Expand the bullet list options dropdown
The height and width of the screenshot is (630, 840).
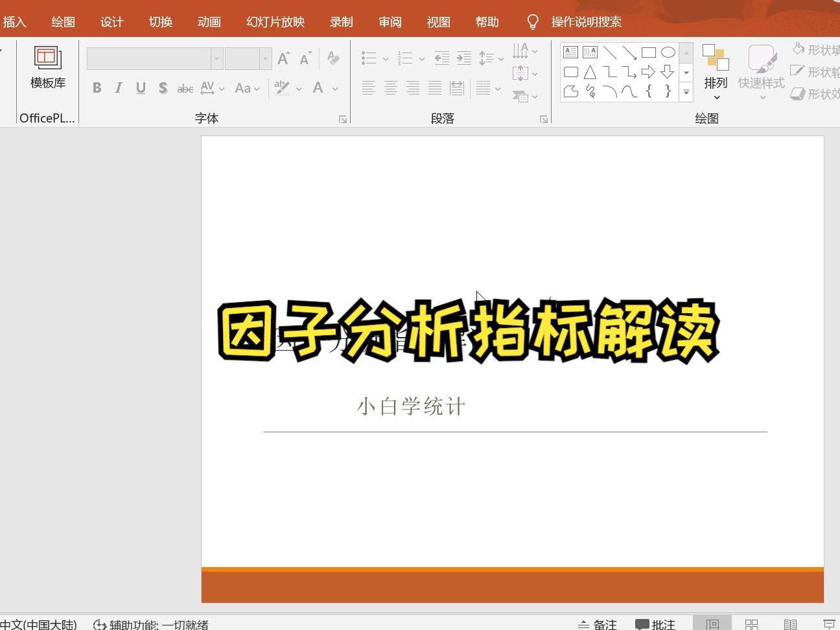pyautogui.click(x=385, y=58)
